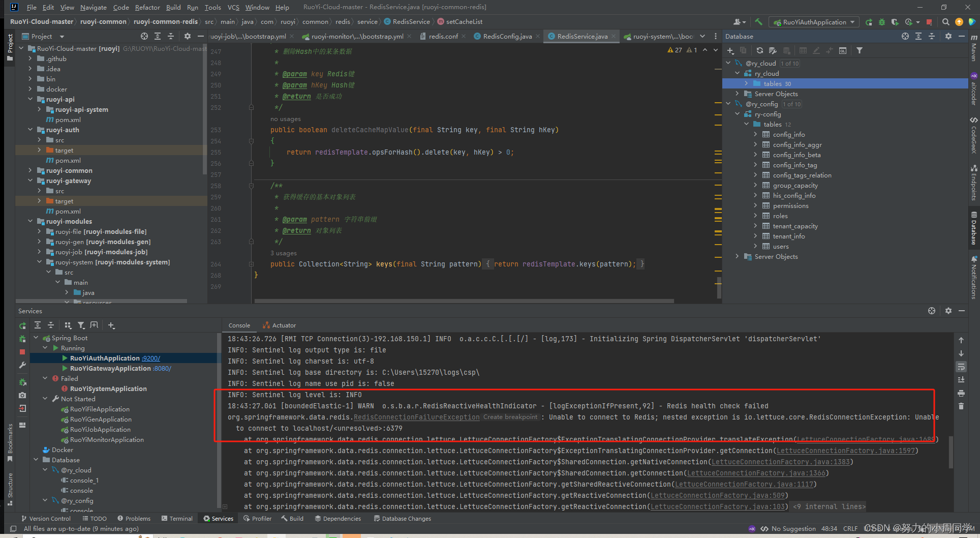The height and width of the screenshot is (538, 980).
Task: Collapse the Spring Boot services node
Action: click(x=36, y=338)
